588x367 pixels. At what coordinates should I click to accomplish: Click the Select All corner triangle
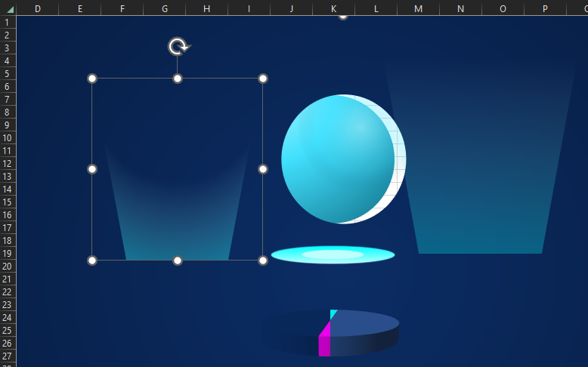point(8,8)
